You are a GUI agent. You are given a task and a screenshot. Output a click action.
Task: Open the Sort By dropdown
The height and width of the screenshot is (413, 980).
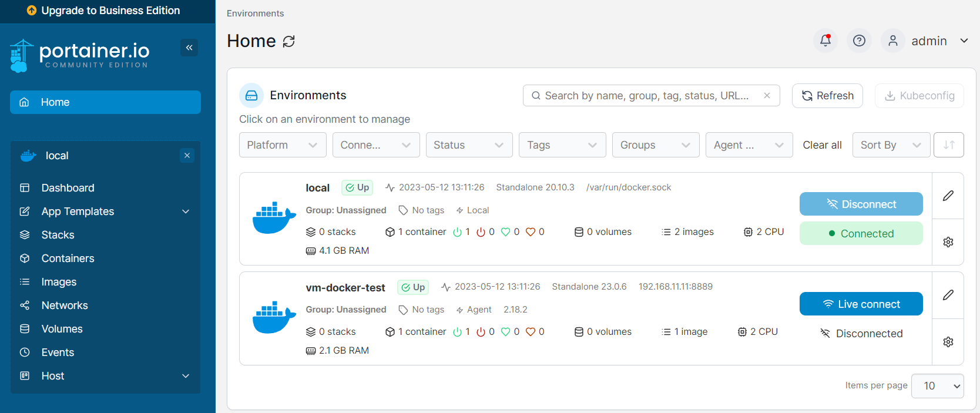click(x=891, y=145)
